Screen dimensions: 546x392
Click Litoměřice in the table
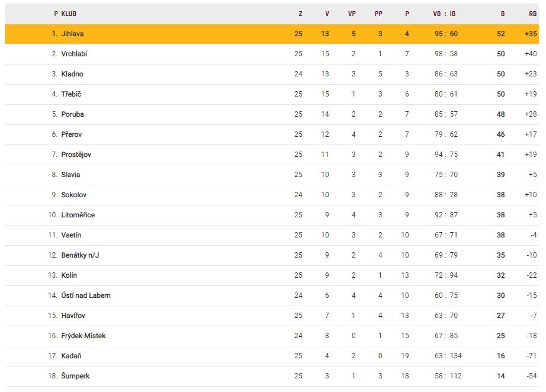pos(78,215)
